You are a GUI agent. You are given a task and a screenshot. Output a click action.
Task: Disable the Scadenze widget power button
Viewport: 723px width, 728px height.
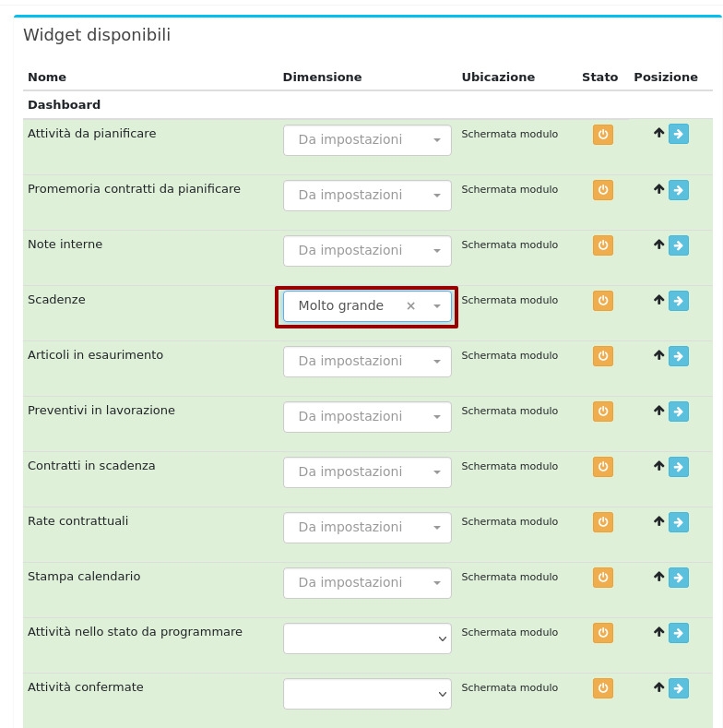point(602,301)
